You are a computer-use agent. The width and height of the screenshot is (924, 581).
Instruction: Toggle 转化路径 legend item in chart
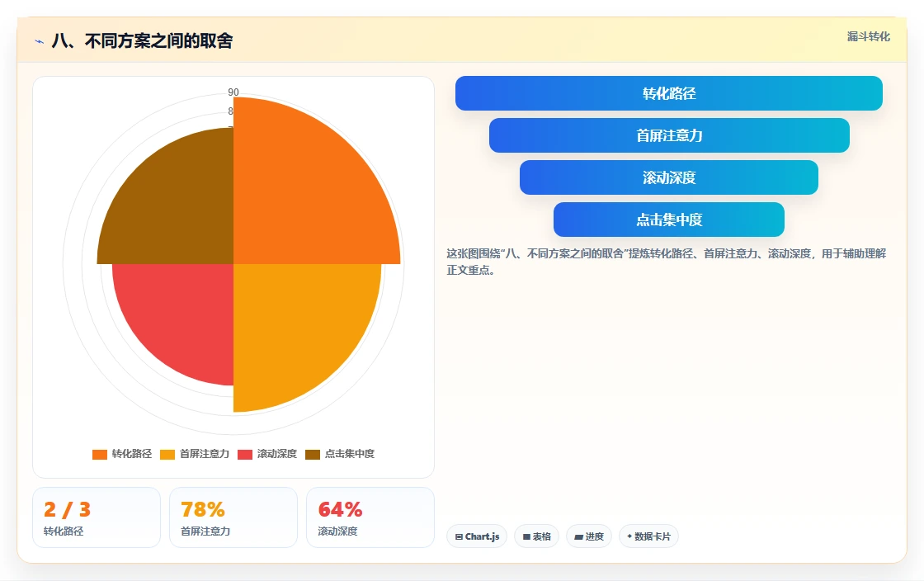click(122, 454)
